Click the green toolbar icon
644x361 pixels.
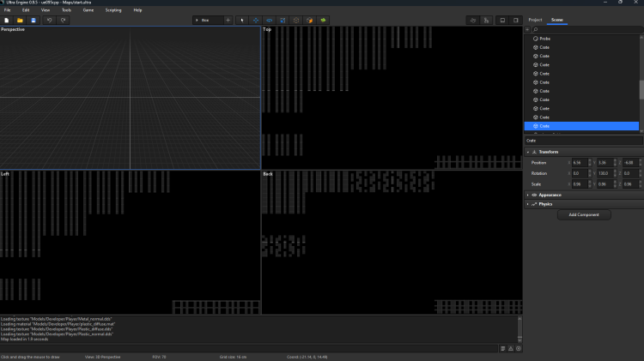pos(323,20)
